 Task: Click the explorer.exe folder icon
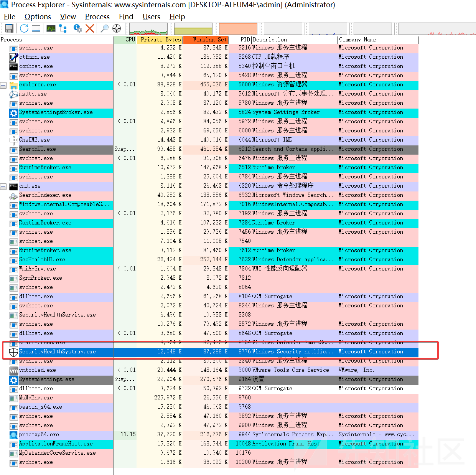[14, 85]
